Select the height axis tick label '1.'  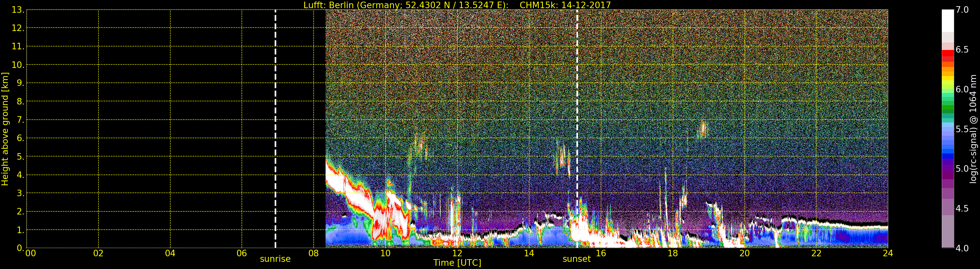click(x=20, y=230)
